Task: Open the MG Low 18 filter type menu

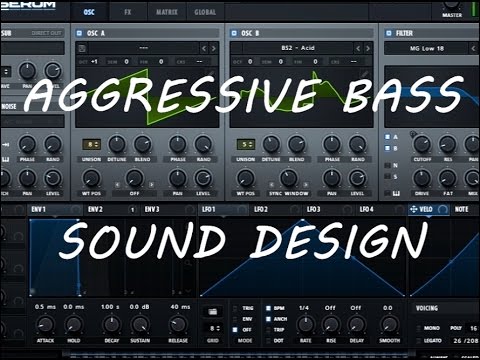Action: [x=427, y=49]
